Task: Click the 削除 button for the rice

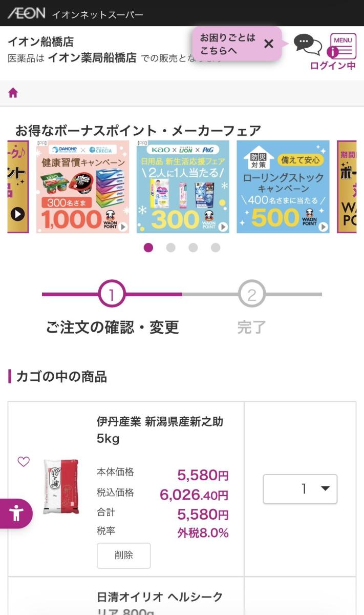Action: tap(123, 555)
